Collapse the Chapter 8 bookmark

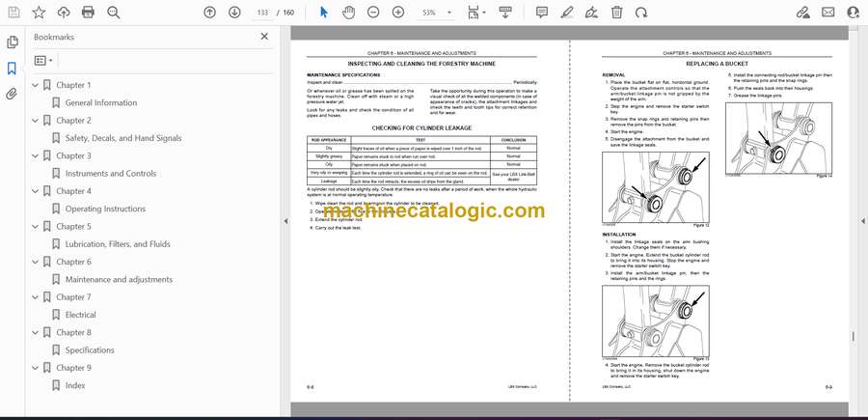(x=36, y=332)
